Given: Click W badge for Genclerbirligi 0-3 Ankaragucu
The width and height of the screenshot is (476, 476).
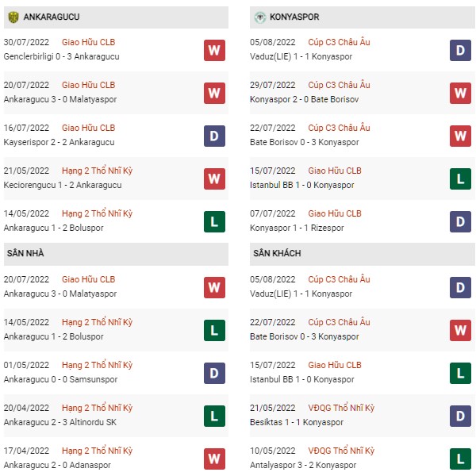Looking at the screenshot, I should tap(214, 51).
